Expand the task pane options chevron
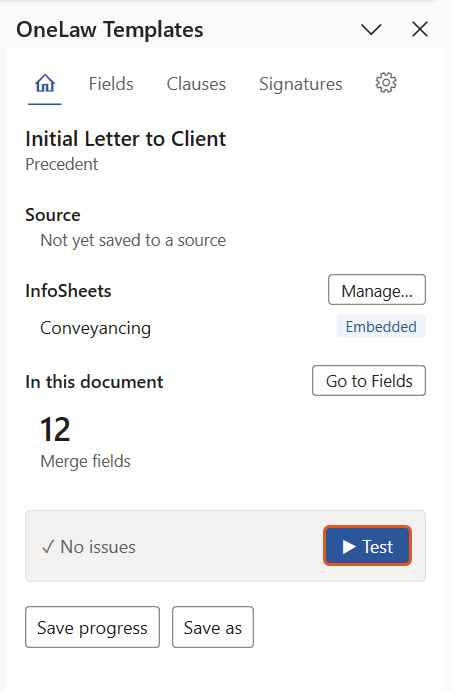Screen dimensions: 452x691 click(x=371, y=30)
